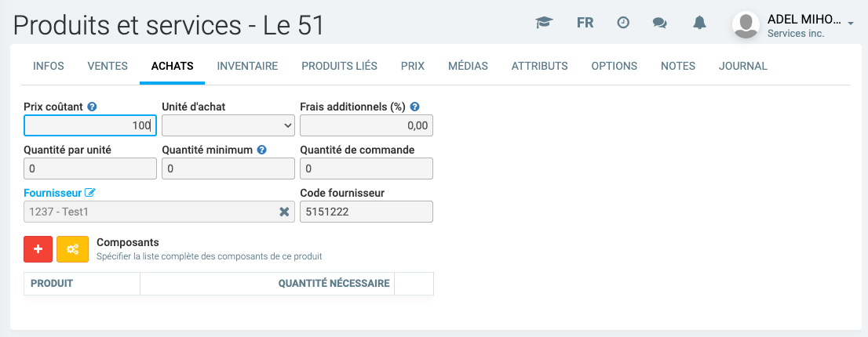This screenshot has width=868, height=337.
Task: Switch to the Inventaire tab
Action: pyautogui.click(x=247, y=66)
